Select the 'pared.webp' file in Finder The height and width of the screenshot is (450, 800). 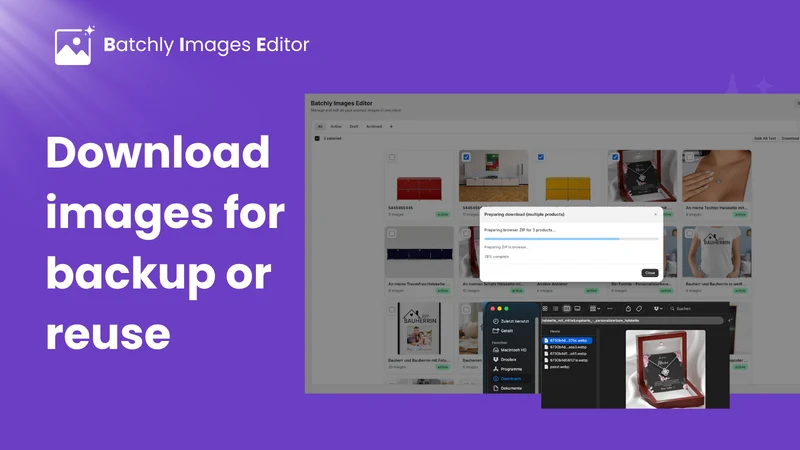pyautogui.click(x=559, y=367)
